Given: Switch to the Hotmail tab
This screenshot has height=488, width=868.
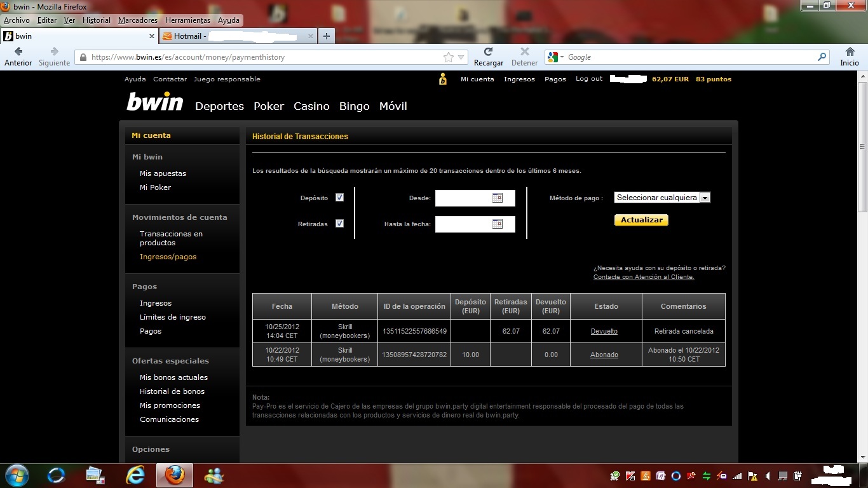Looking at the screenshot, I should 238,36.
